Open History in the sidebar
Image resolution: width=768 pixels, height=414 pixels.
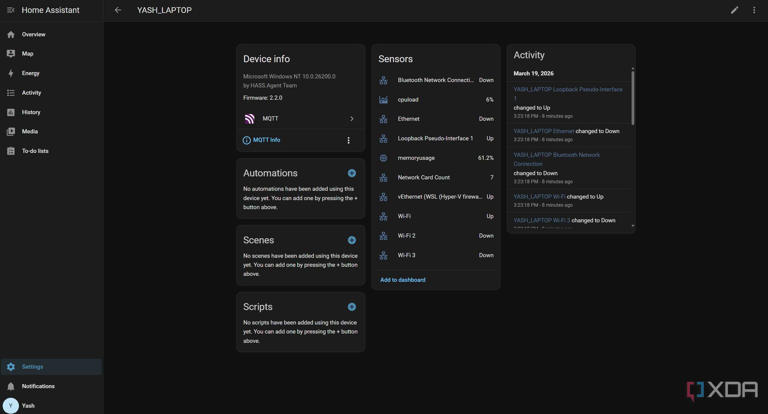coord(51,112)
